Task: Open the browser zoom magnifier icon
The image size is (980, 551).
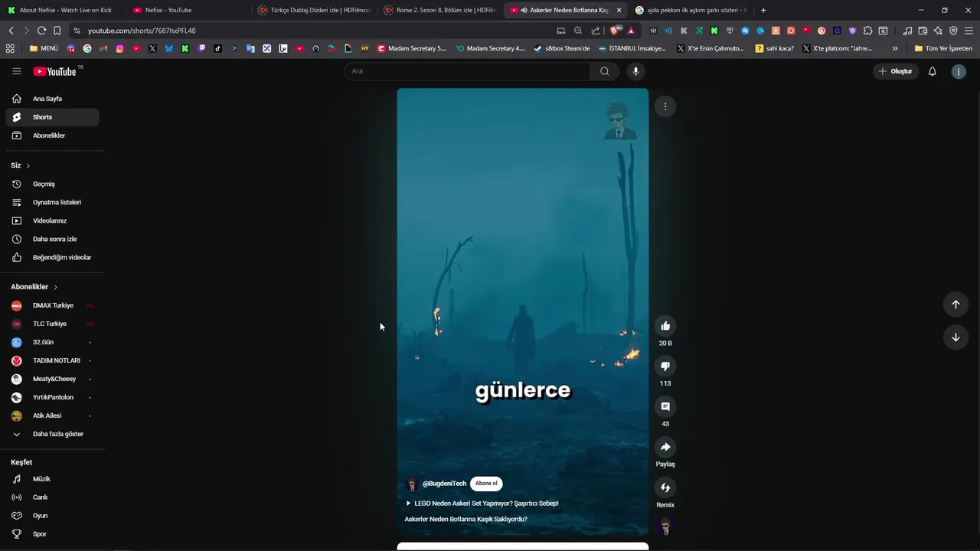Action: click(x=578, y=31)
